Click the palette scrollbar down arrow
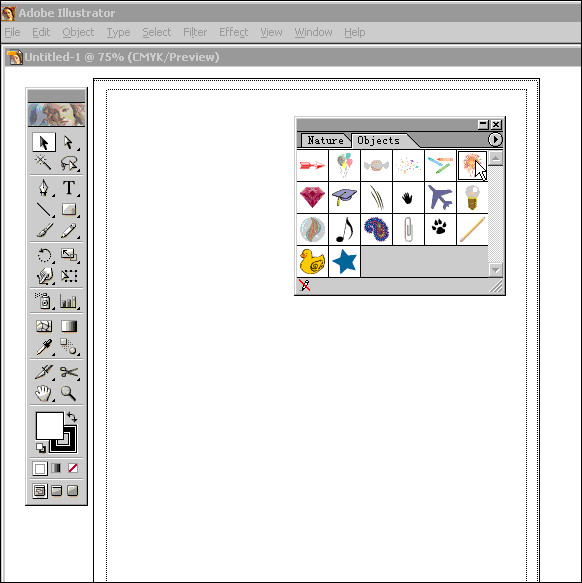The image size is (582, 583). pos(495,270)
